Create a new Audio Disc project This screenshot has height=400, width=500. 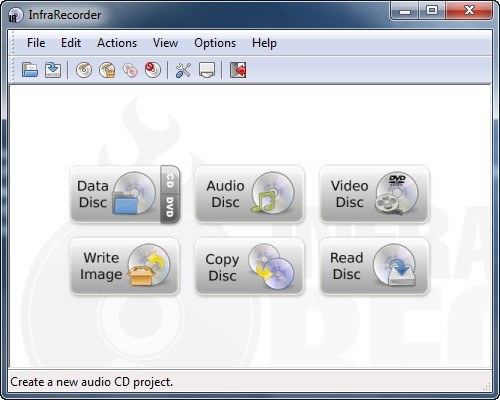(249, 194)
